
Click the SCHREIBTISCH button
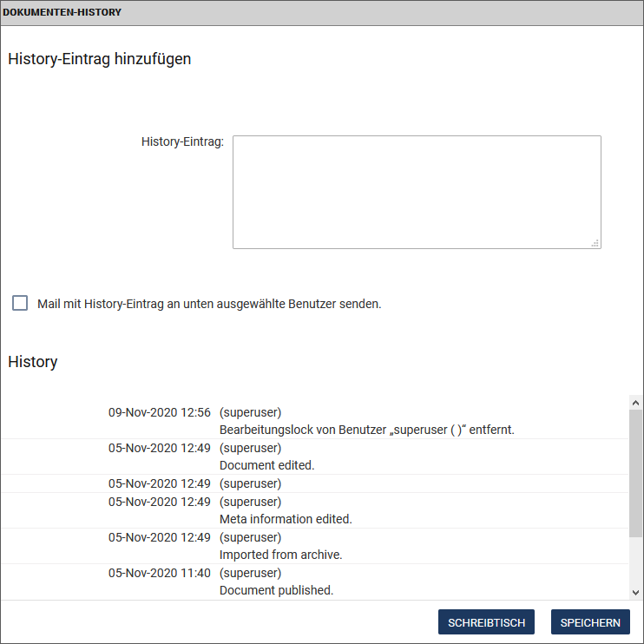coord(486,622)
